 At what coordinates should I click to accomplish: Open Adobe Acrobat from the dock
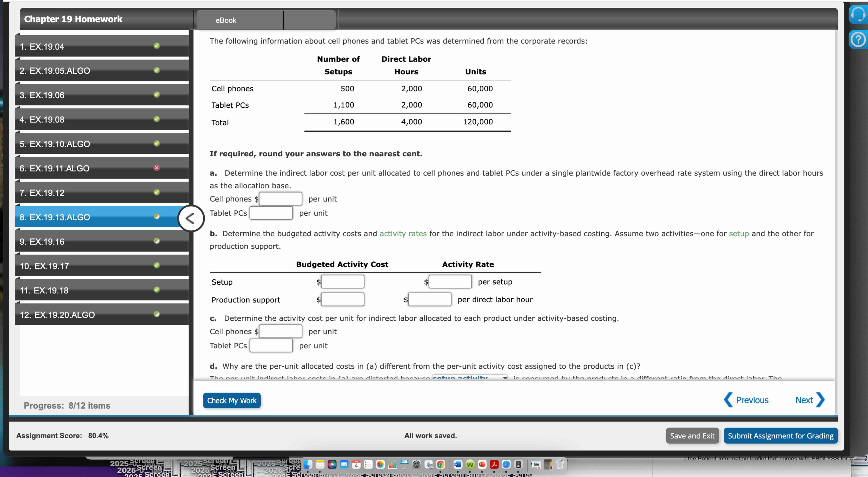click(494, 464)
